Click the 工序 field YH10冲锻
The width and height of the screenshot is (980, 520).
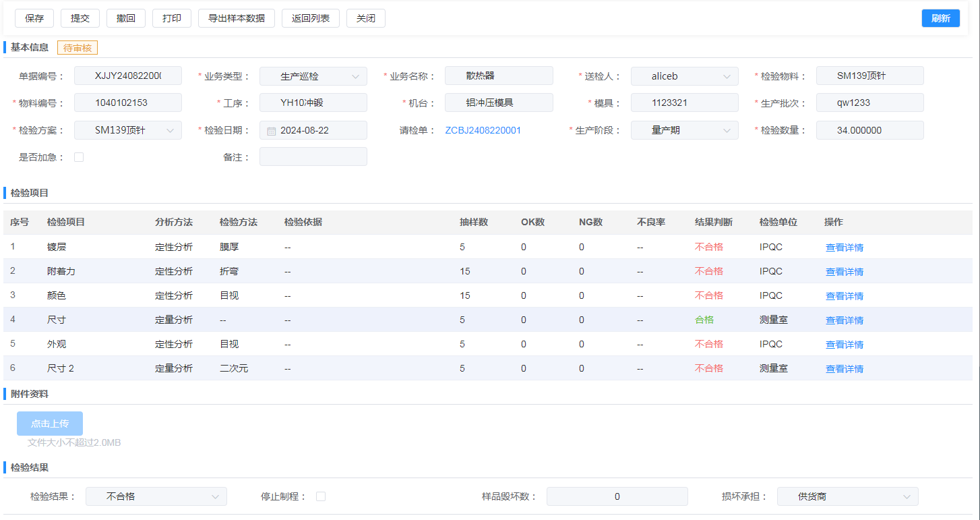point(313,103)
